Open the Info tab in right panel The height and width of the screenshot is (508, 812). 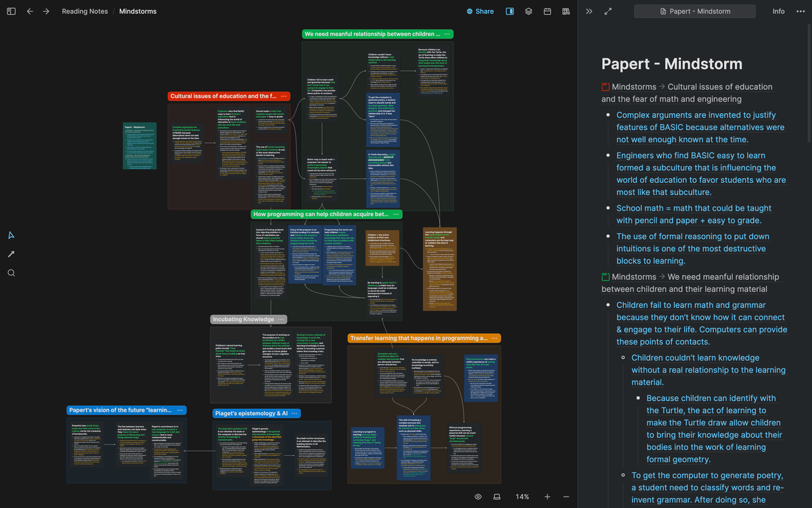pos(779,12)
